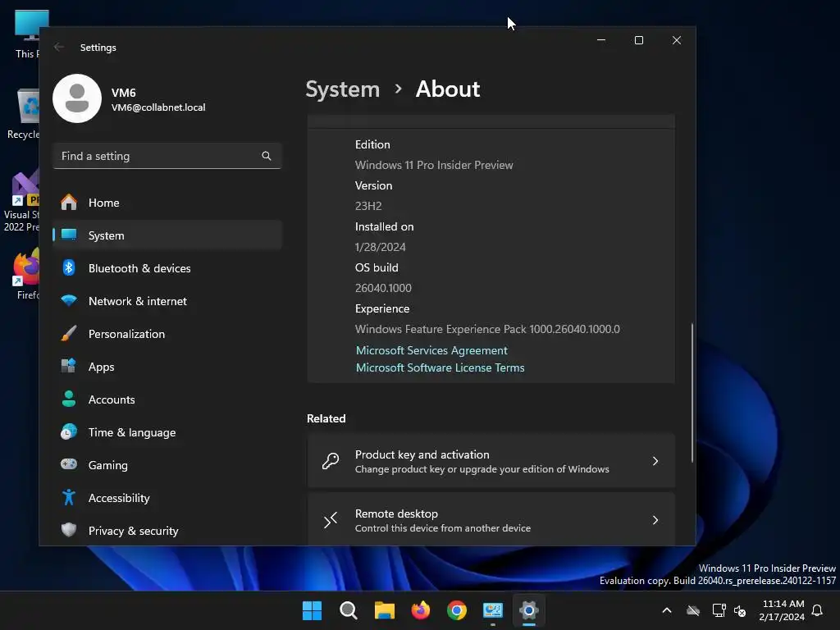Click the search magnifier in Find a setting

(x=267, y=156)
